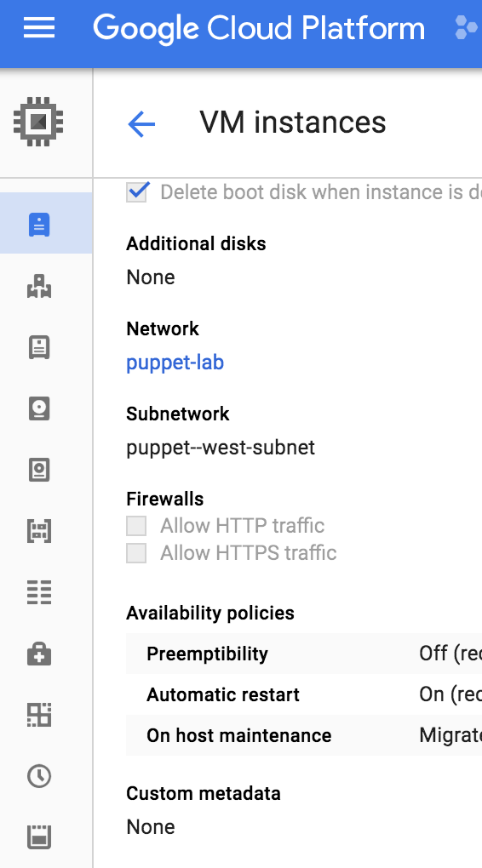482x868 pixels.
Task: Open the hamburger navigation menu
Action: tap(39, 28)
